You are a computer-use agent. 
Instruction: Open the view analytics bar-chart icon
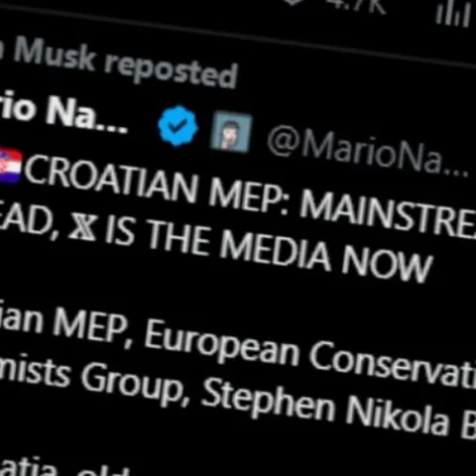pyautogui.click(x=453, y=14)
